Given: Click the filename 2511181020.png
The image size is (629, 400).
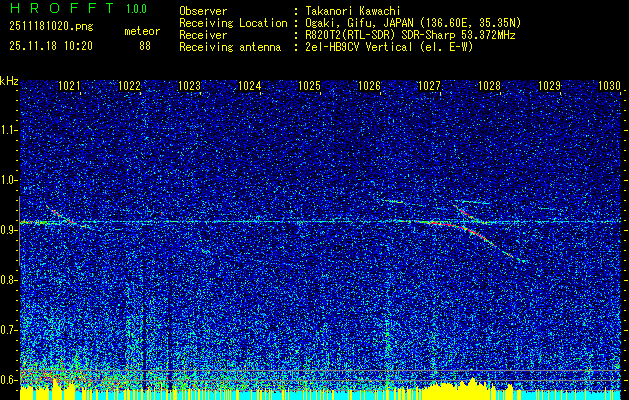Looking at the screenshot, I should tap(51, 27).
